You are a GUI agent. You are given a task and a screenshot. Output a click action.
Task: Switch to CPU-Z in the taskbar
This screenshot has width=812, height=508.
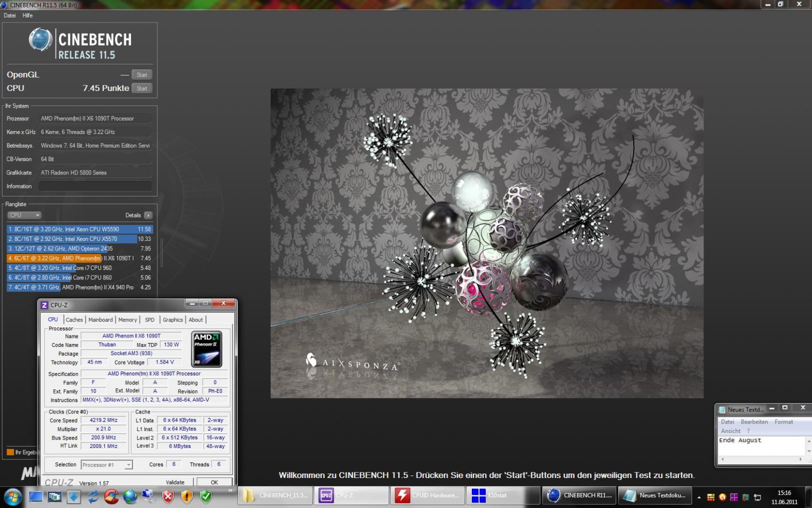click(x=351, y=495)
